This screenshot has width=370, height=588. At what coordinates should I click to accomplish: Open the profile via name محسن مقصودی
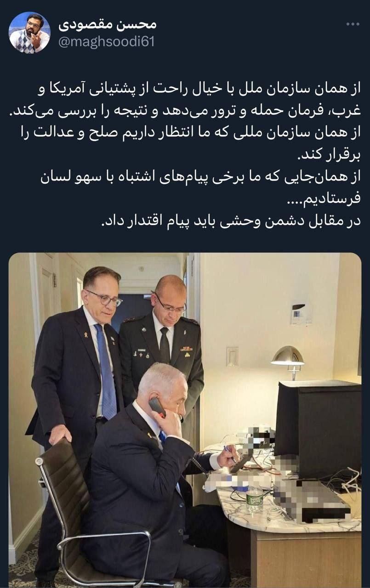pyautogui.click(x=107, y=24)
